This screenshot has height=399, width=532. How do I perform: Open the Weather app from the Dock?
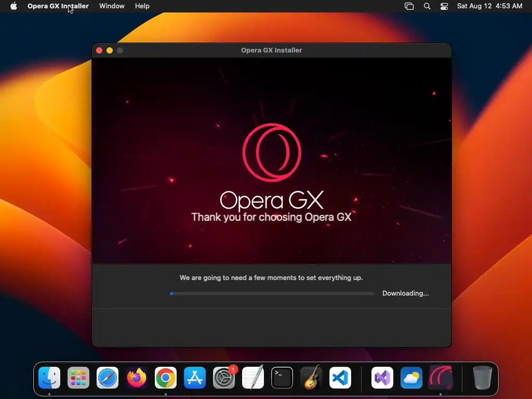click(x=411, y=378)
